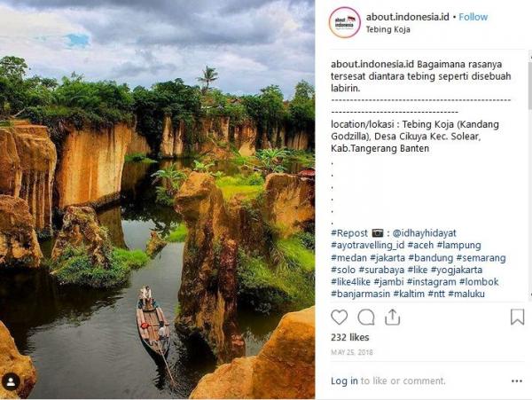532x400 pixels.
Task: Like the post with heart icon
Action: click(x=340, y=317)
